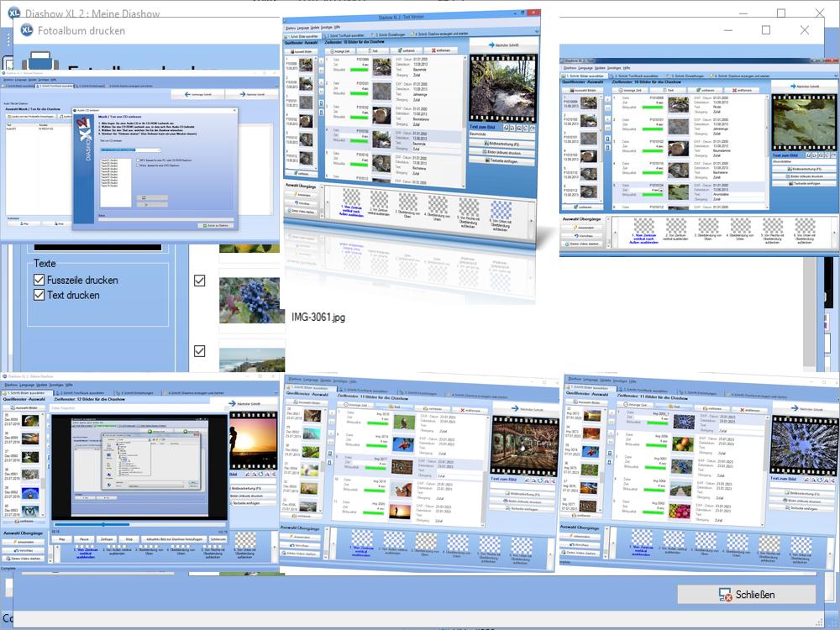
Task: Untick the checkbox beside the blueberry photo
Action: tap(199, 281)
